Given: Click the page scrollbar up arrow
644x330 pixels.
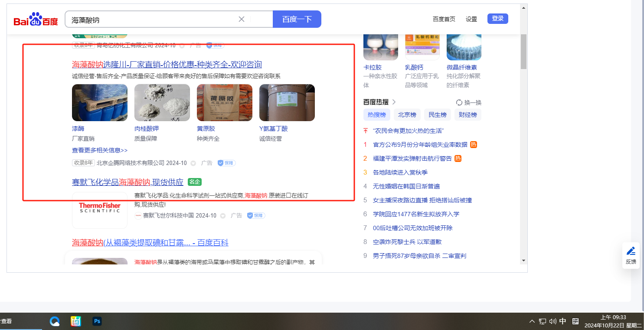Looking at the screenshot, I should 523,8.
